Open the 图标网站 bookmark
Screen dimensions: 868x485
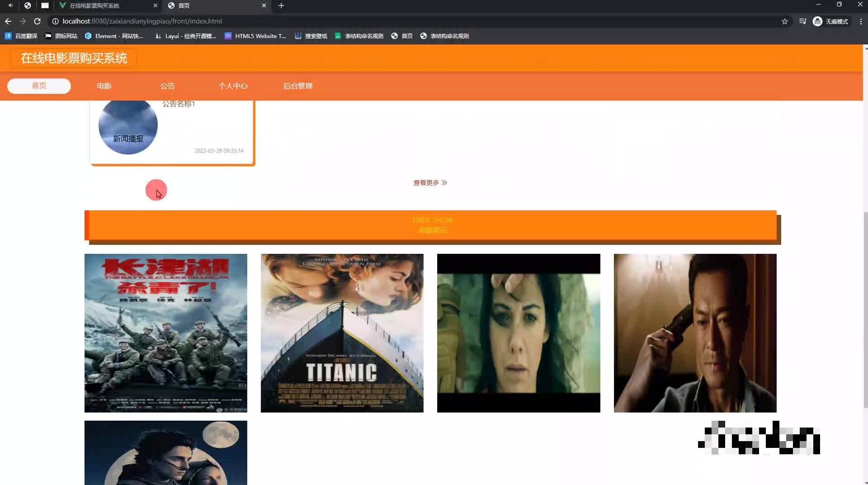tap(61, 36)
